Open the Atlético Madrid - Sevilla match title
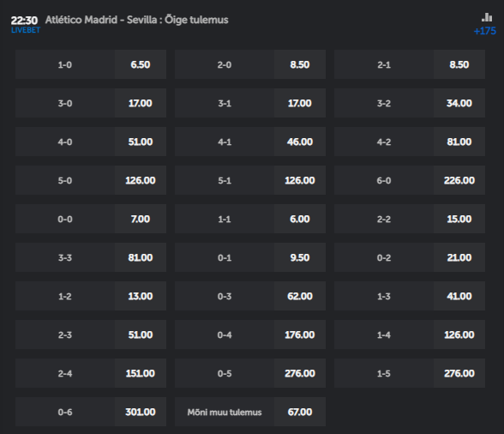Screen dimensions: 504x434 point(136,20)
